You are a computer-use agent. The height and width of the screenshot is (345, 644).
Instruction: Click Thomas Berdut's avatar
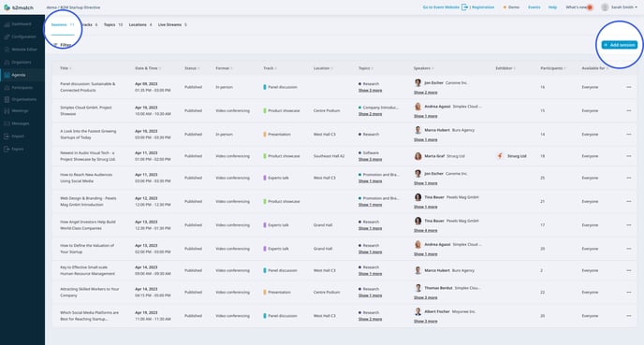417,288
